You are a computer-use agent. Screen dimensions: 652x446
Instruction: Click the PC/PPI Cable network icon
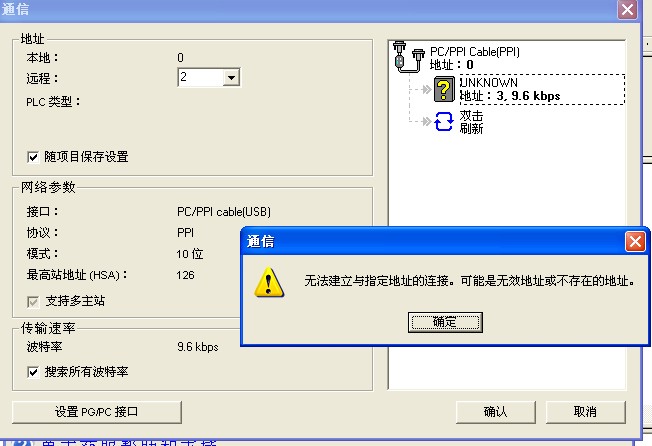coord(408,57)
